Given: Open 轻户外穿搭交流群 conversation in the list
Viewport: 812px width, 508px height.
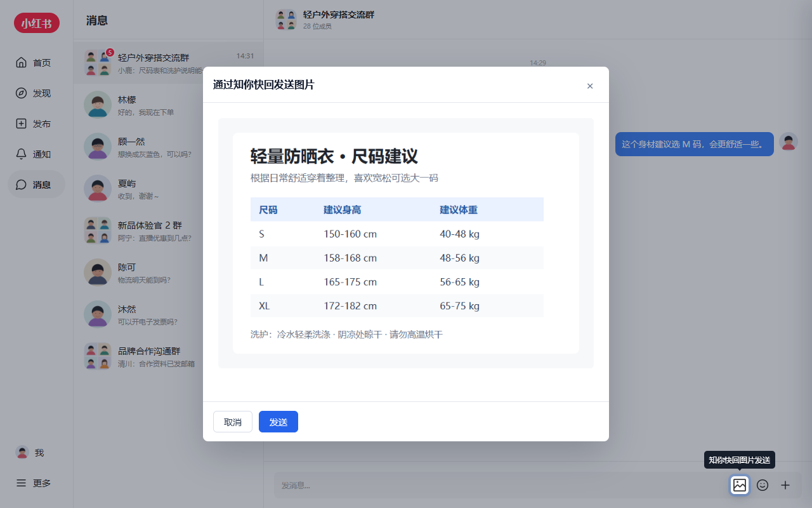Looking at the screenshot, I should 169,63.
